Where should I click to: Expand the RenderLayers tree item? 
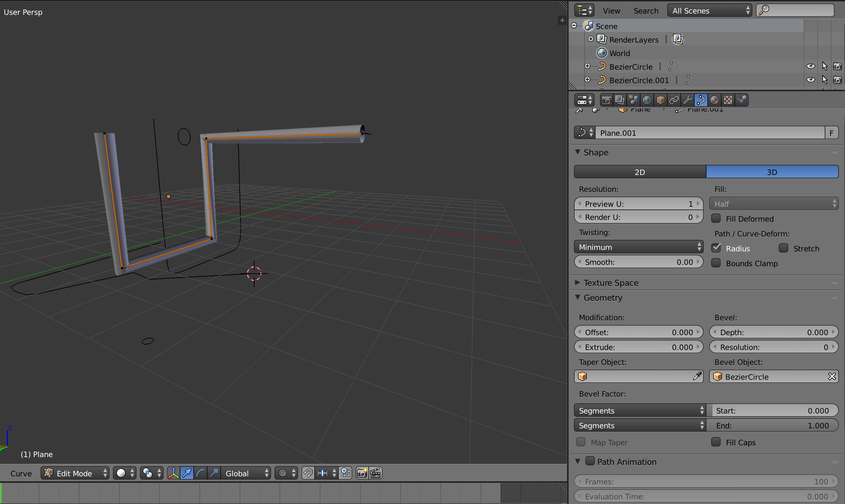(x=591, y=39)
